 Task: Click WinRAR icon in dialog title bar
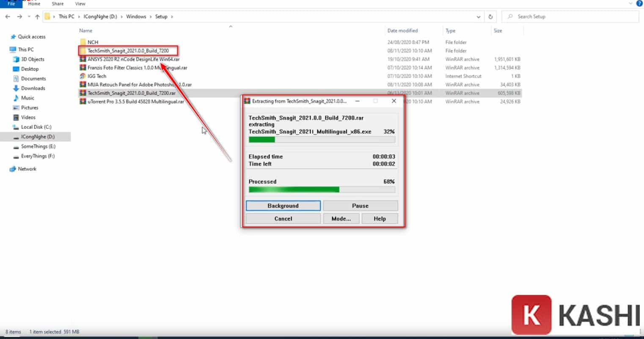pyautogui.click(x=247, y=101)
